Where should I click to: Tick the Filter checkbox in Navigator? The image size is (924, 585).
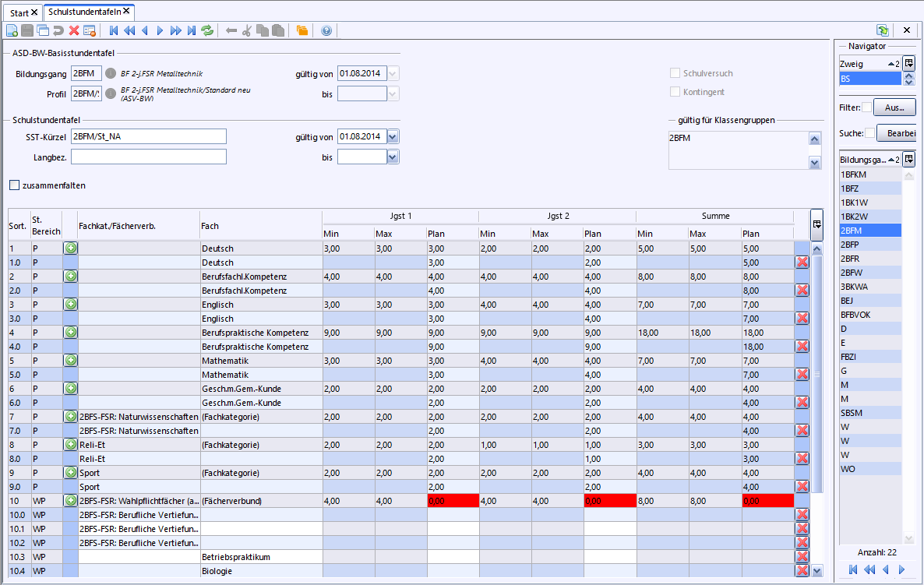[x=867, y=107]
